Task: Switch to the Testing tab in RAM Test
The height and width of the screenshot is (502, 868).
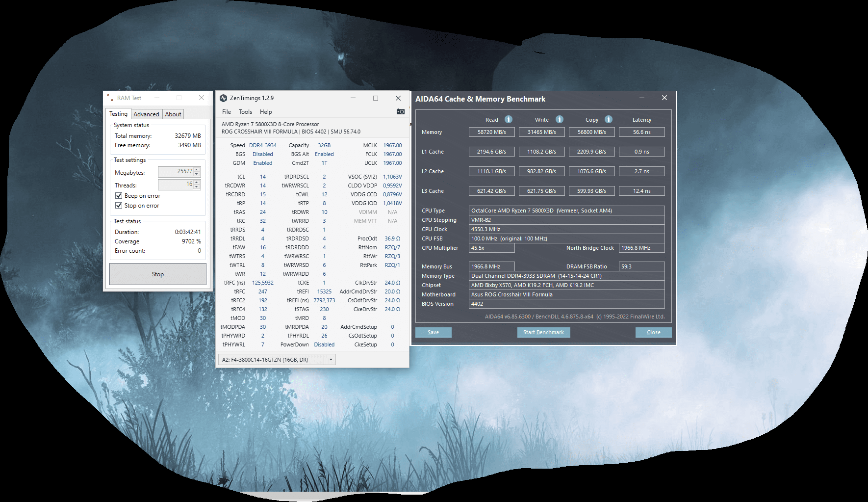Action: pos(118,114)
